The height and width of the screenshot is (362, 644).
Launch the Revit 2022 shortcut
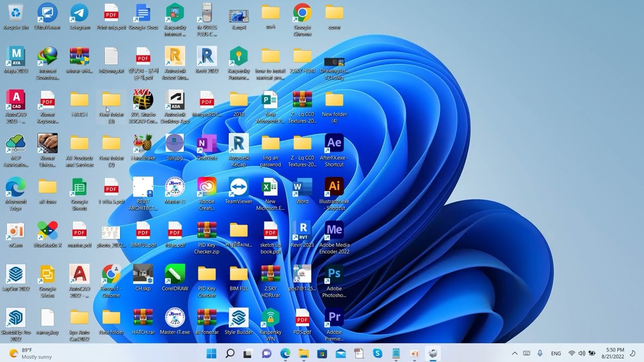pos(207,60)
